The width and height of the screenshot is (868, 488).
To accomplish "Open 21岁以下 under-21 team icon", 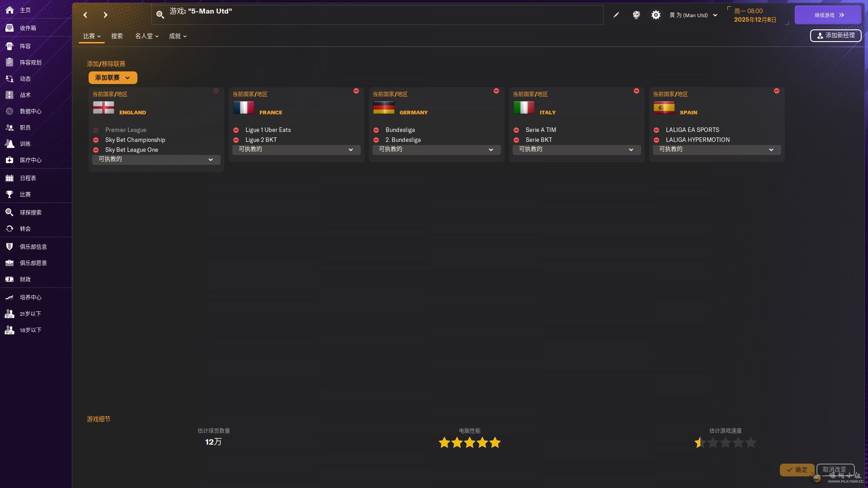I will (x=9, y=314).
